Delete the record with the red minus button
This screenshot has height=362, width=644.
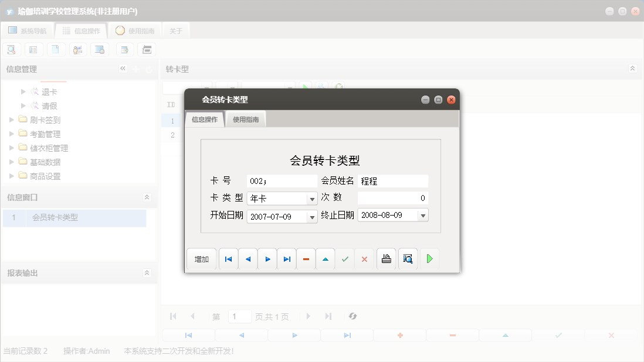pyautogui.click(x=306, y=258)
